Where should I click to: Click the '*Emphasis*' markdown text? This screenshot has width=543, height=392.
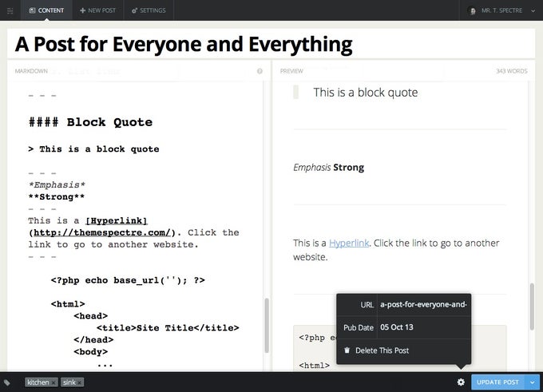pos(57,185)
